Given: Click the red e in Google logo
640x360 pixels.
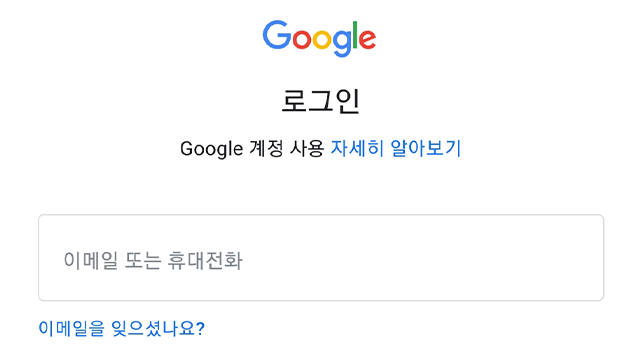Looking at the screenshot, I should 367,40.
